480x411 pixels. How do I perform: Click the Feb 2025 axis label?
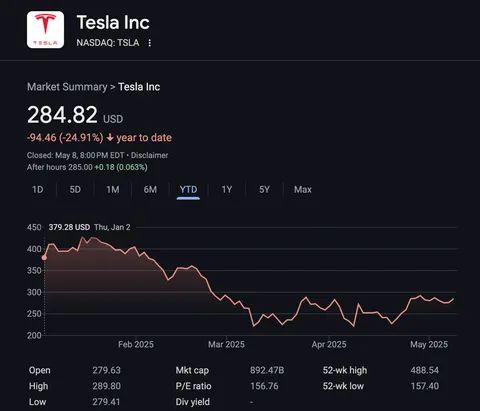click(136, 344)
